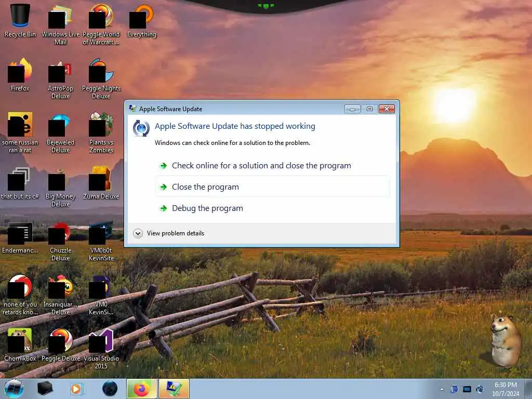
Task: Click the dark tab at top of screen
Action: tap(266, 6)
